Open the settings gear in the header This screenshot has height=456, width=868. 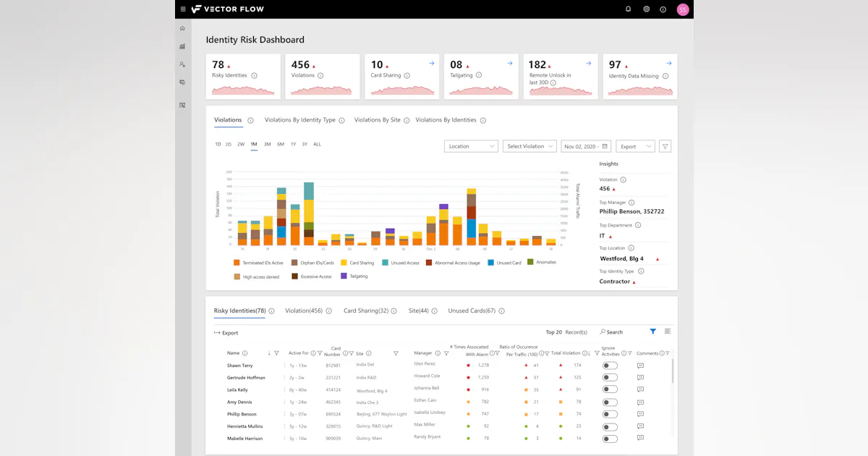pyautogui.click(x=646, y=9)
